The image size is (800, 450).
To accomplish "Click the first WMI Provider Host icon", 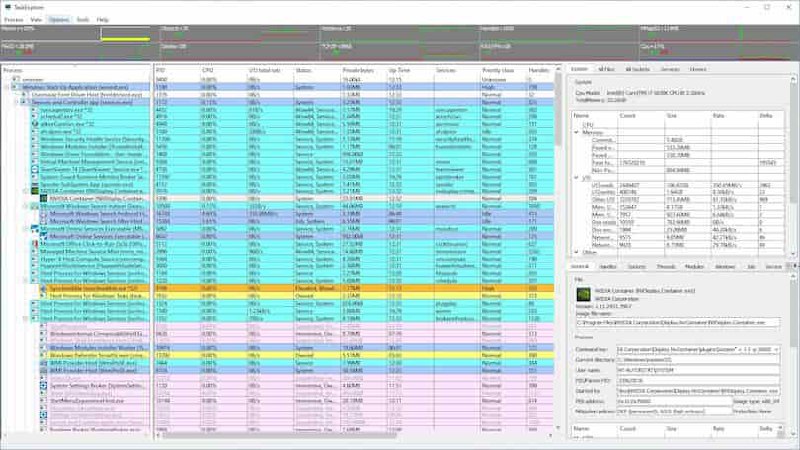I will pos(44,363).
